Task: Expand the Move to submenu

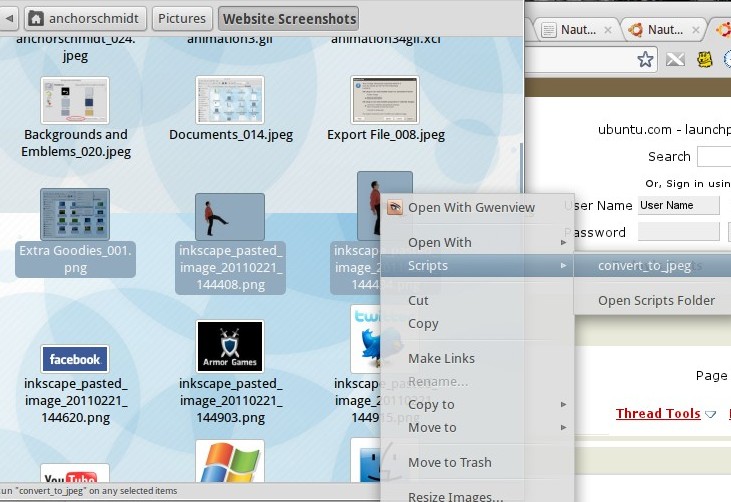Action: click(477, 427)
